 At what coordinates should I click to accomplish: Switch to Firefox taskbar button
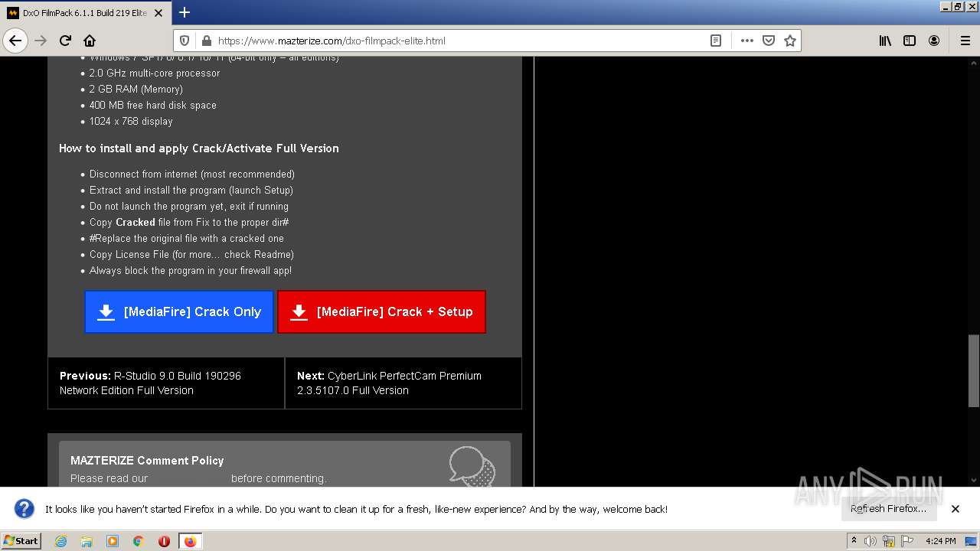point(190,541)
